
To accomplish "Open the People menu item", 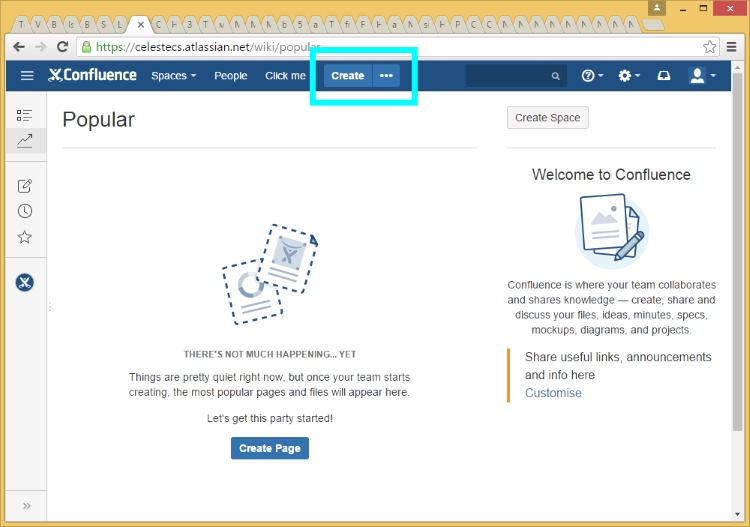I will pos(231,76).
